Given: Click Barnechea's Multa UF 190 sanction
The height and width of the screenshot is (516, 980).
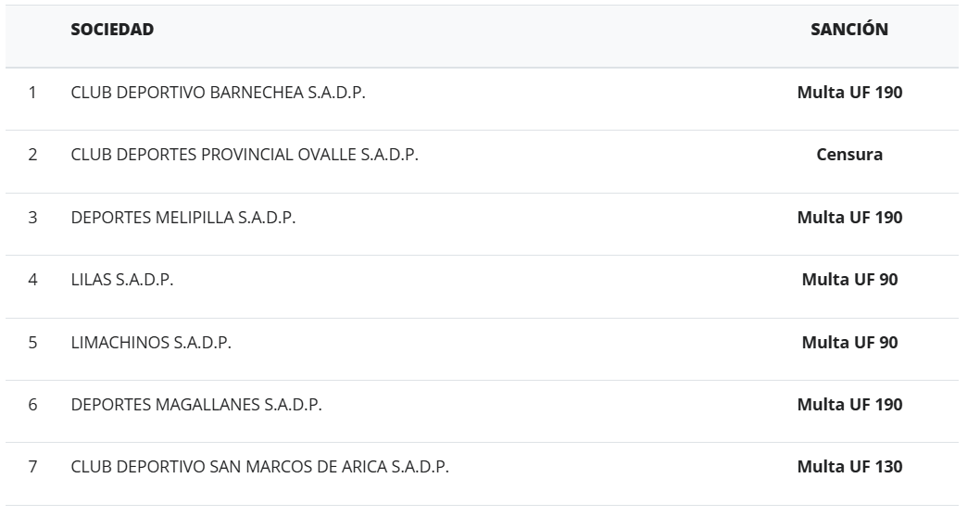Looking at the screenshot, I should [849, 93].
